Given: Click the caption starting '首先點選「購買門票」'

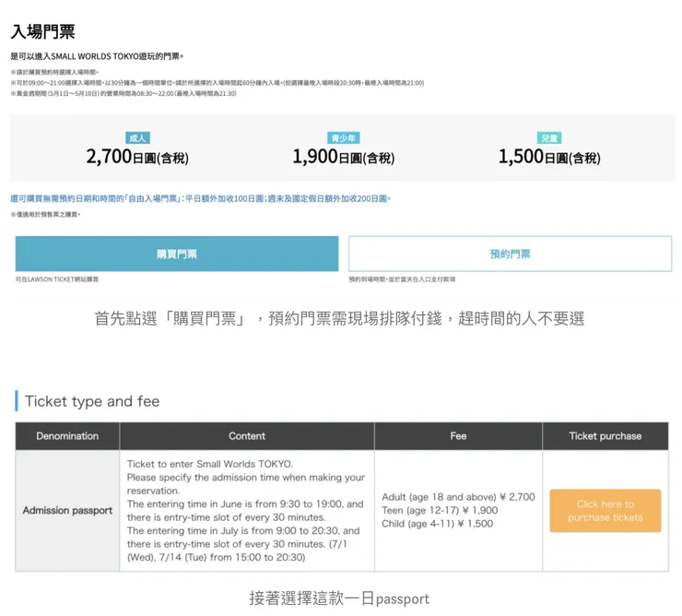Looking at the screenshot, I should [x=339, y=318].
